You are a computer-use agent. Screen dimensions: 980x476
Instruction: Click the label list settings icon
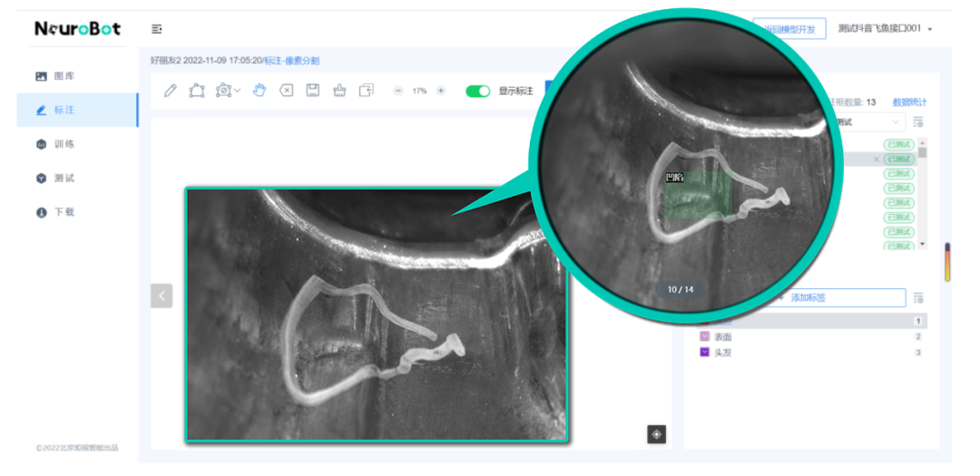tap(917, 297)
